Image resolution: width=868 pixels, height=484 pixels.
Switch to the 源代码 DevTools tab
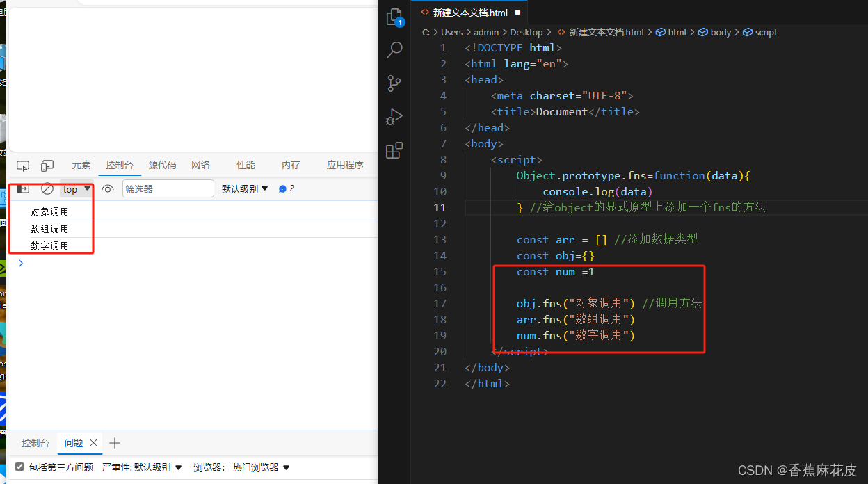[x=162, y=165]
